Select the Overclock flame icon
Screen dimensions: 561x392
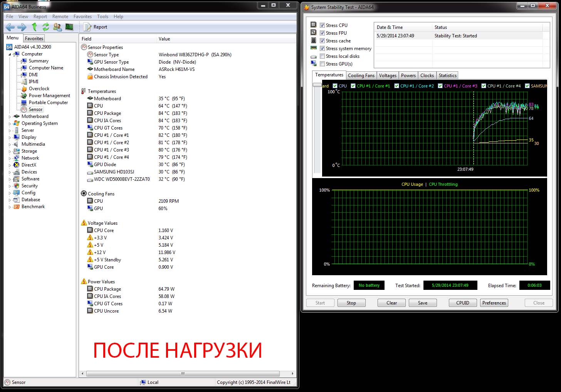(24, 89)
